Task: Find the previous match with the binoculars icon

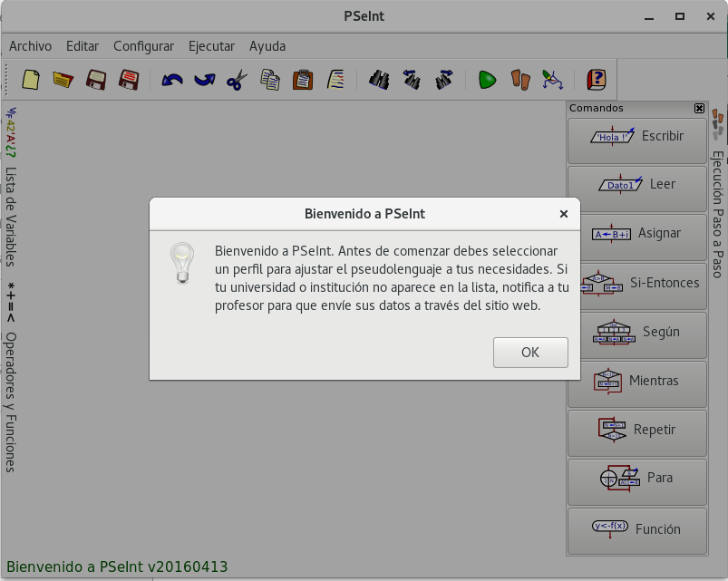Action: tap(412, 80)
